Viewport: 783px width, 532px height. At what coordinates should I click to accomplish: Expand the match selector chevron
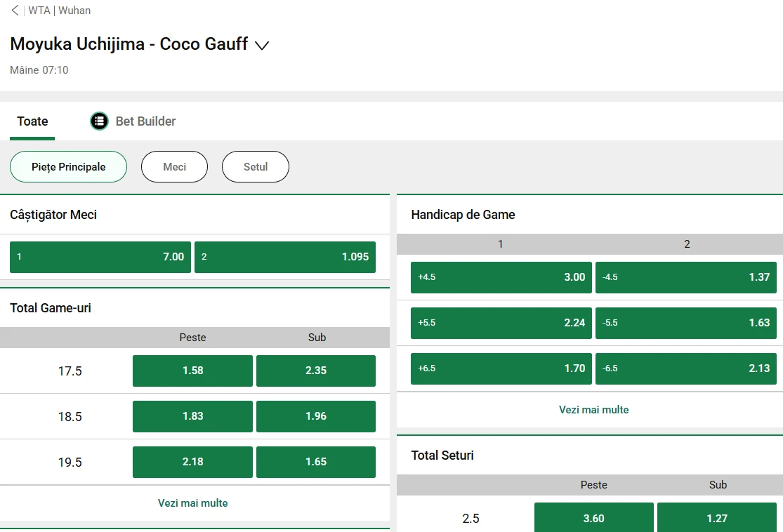coord(262,46)
